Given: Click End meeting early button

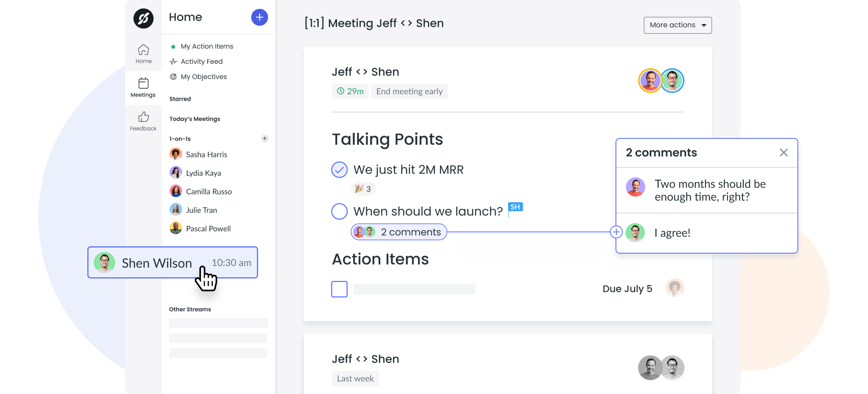Looking at the screenshot, I should click(x=409, y=91).
